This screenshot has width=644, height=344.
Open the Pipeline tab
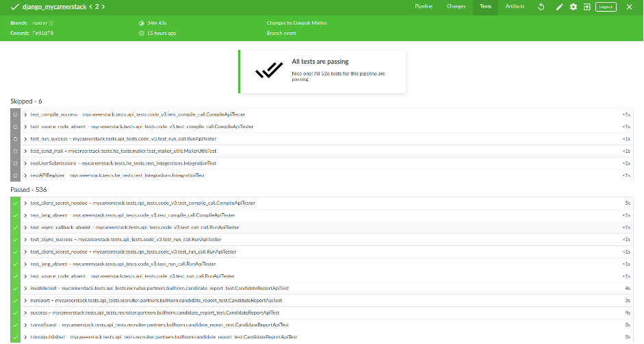click(x=424, y=7)
